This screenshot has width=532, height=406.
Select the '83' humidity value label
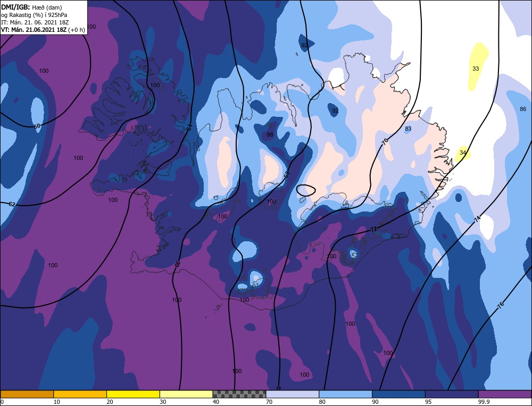408,129
